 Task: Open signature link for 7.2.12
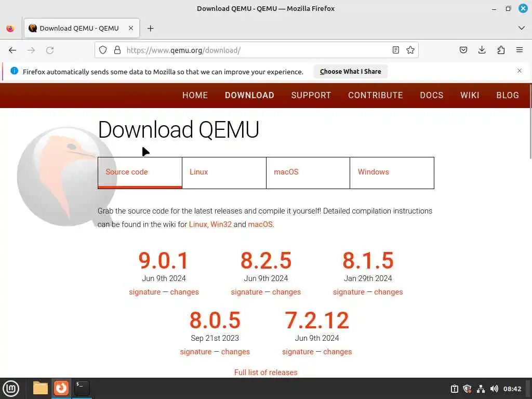298,352
